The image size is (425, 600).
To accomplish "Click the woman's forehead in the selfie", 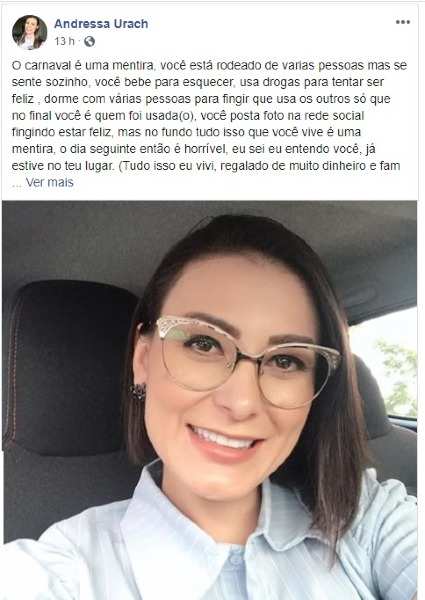I will [245, 285].
